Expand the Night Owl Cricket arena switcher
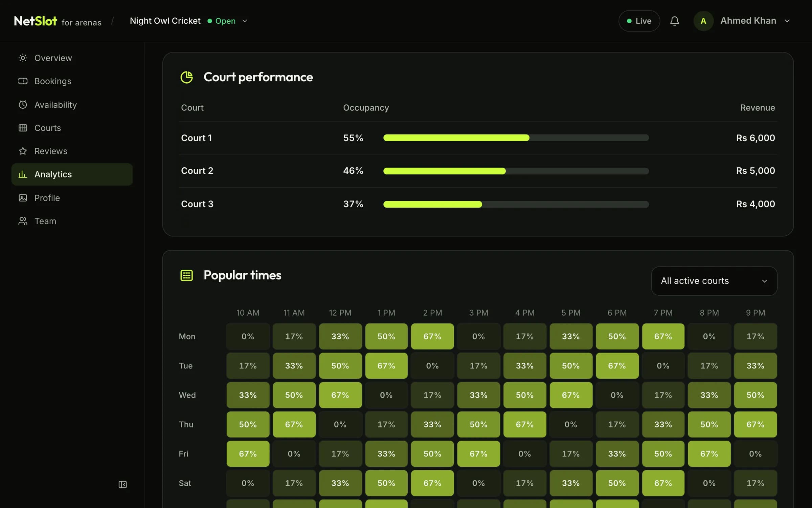The image size is (812, 508). coord(189,21)
